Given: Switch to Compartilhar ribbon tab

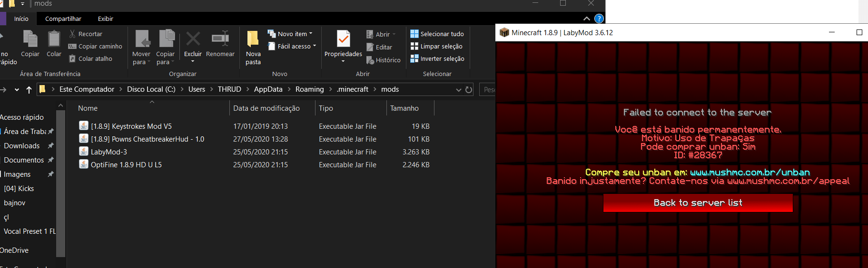Looking at the screenshot, I should coord(63,19).
